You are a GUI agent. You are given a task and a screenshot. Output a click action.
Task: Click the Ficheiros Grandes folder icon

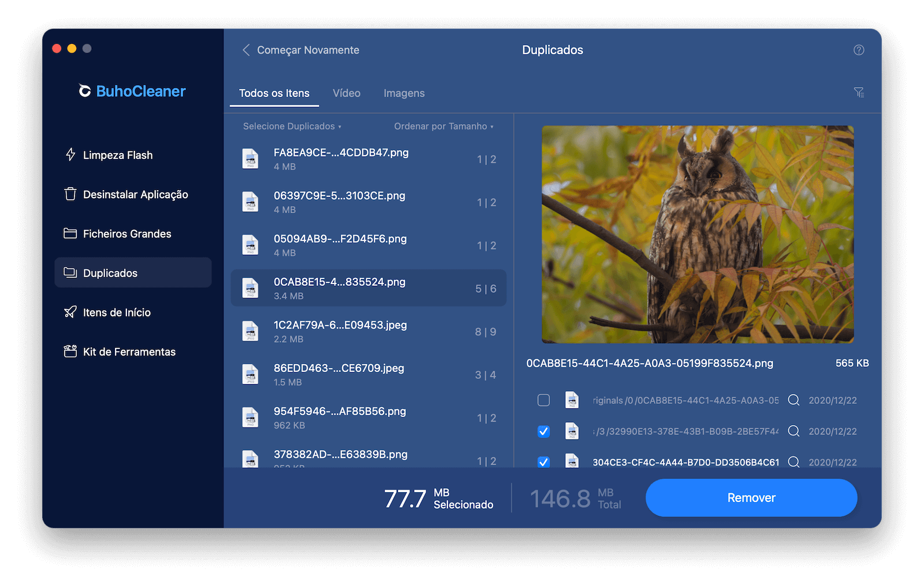pos(70,233)
